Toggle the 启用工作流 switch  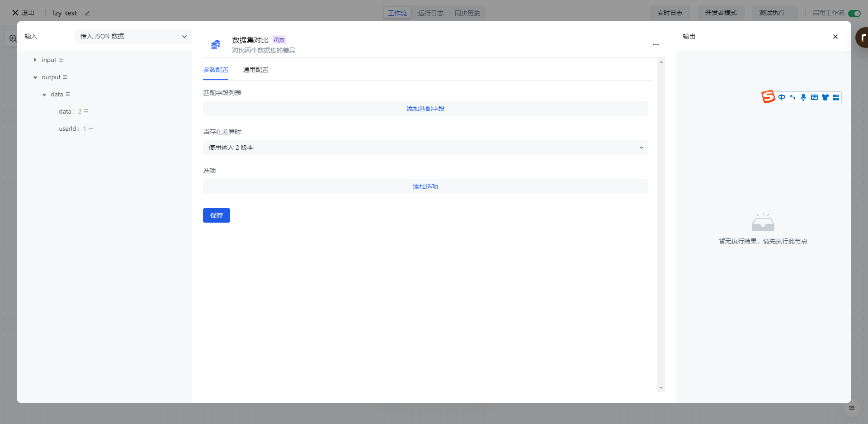coord(854,13)
